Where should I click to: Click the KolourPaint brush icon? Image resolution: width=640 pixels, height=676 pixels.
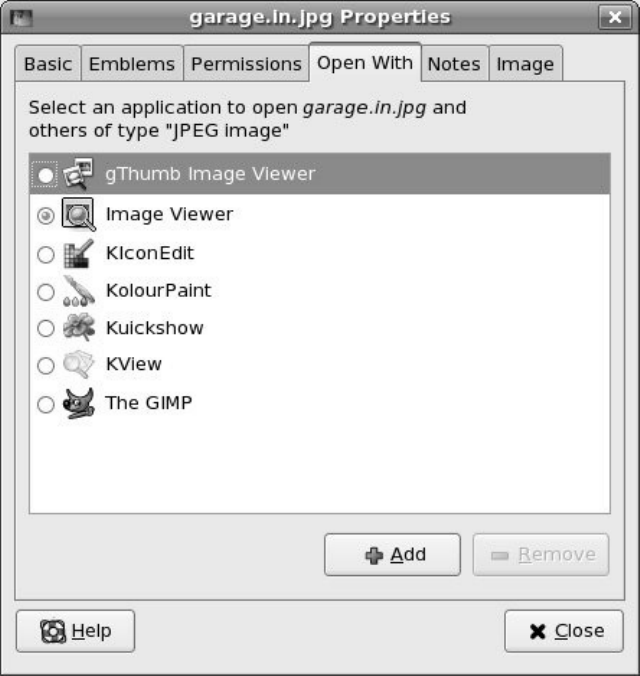point(78,291)
